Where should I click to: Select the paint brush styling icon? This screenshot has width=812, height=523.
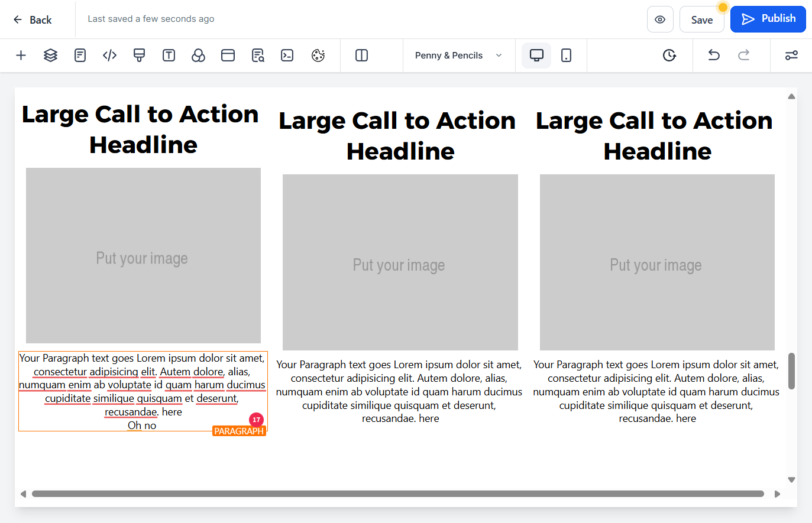pos(139,56)
